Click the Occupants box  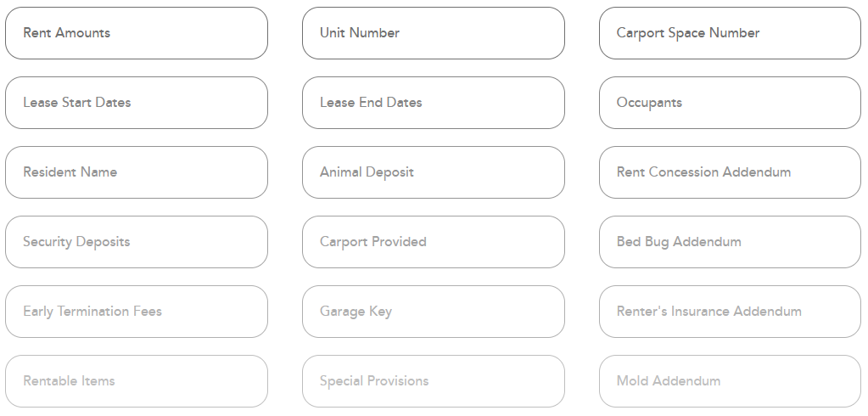click(731, 103)
